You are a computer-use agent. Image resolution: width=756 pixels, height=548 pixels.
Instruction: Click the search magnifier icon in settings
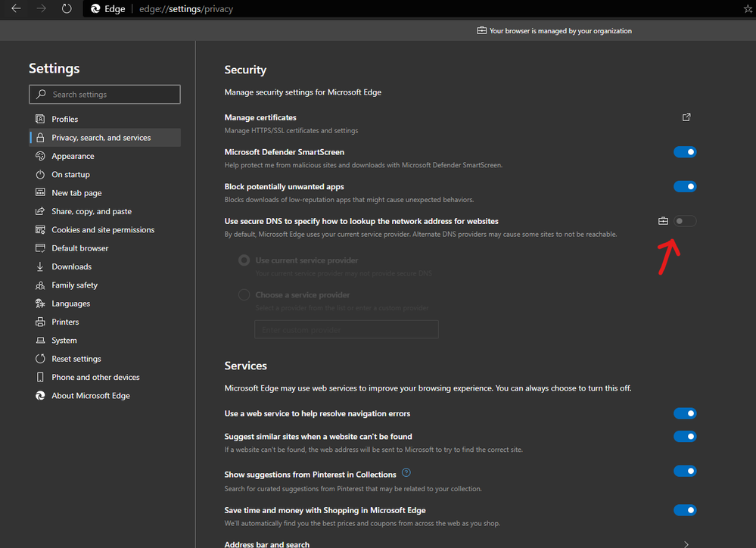42,94
